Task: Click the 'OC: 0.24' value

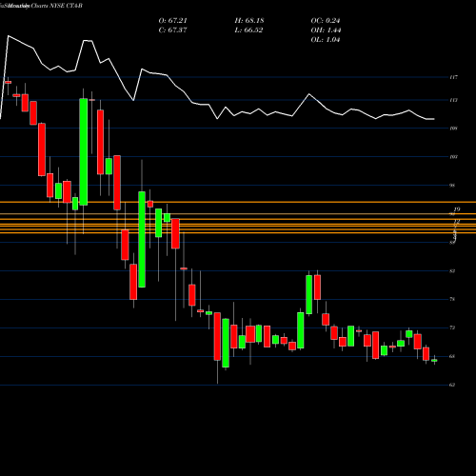Action: (326, 21)
